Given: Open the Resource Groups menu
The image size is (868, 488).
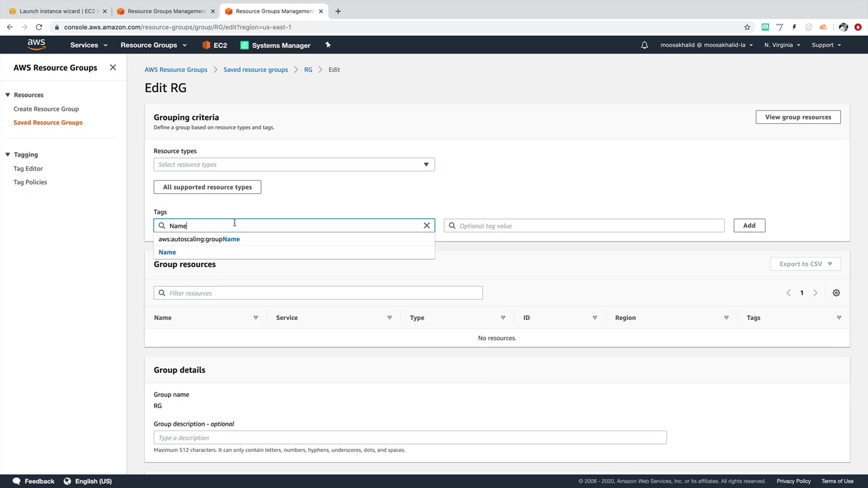Looking at the screenshot, I should pyautogui.click(x=153, y=45).
